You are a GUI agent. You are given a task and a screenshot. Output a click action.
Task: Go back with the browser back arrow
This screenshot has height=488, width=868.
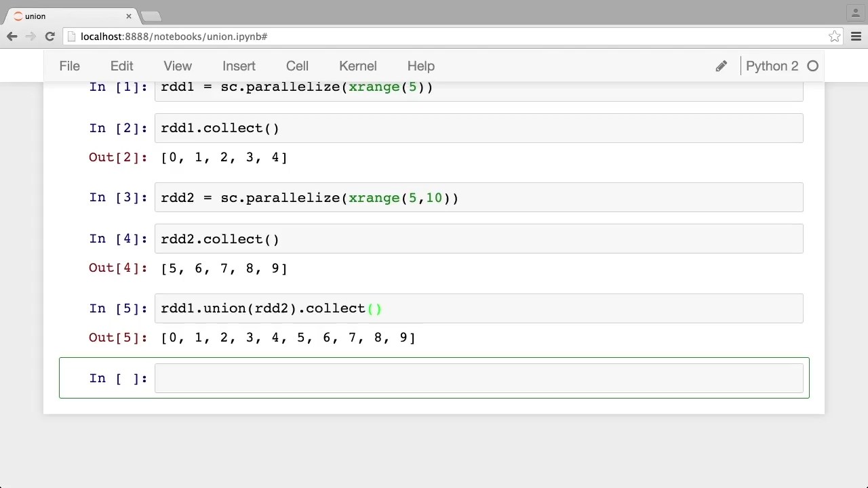pyautogui.click(x=12, y=37)
